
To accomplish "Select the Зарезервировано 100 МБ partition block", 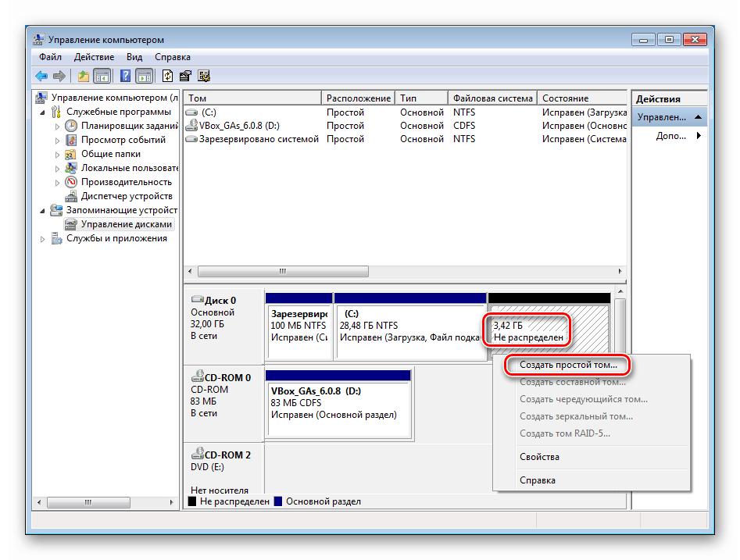I will 299,326.
